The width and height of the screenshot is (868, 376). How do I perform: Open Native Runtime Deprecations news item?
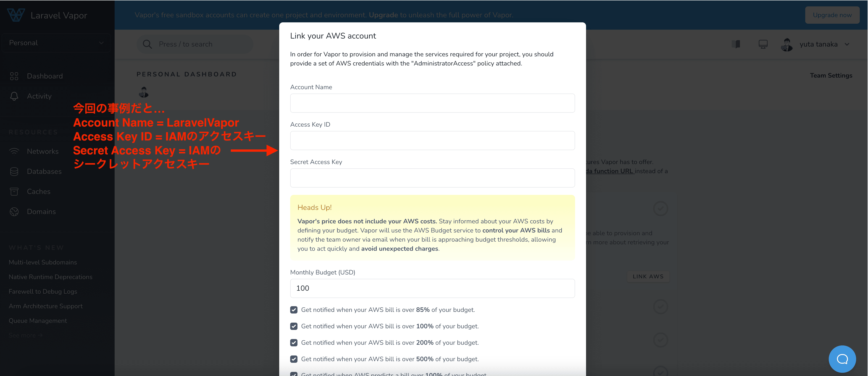click(50, 277)
